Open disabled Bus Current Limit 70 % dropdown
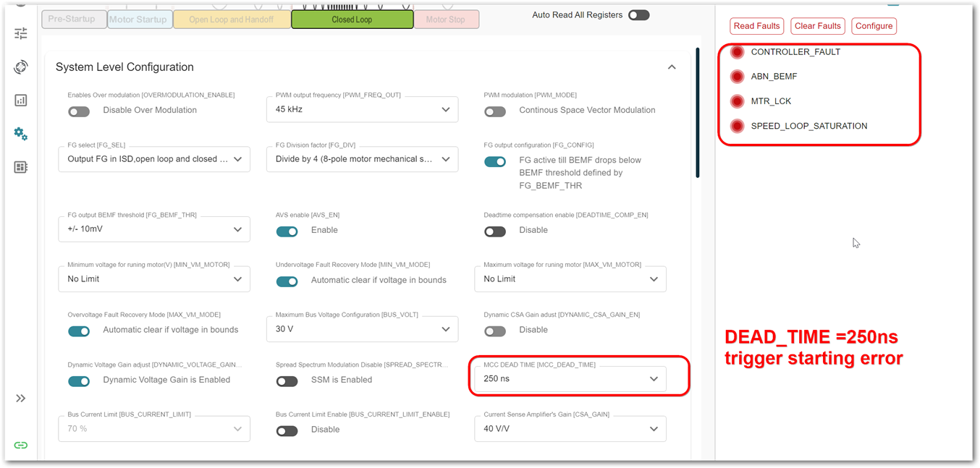 (154, 428)
